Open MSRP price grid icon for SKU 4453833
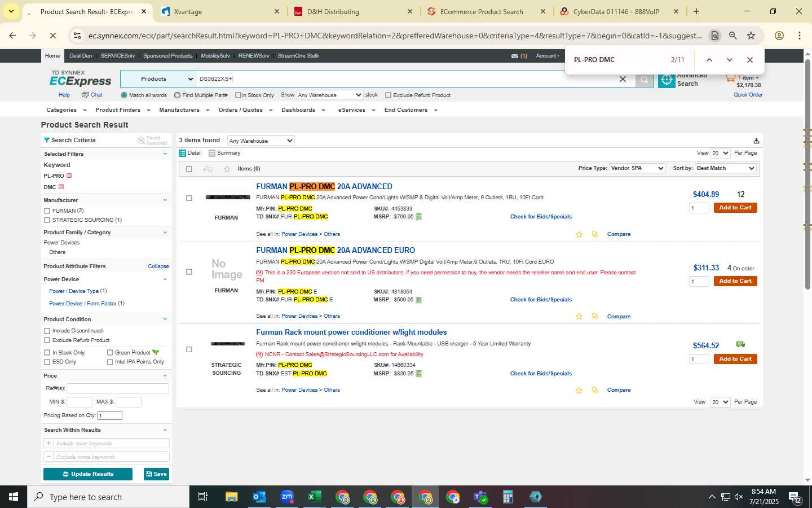812x508 pixels. (418, 217)
